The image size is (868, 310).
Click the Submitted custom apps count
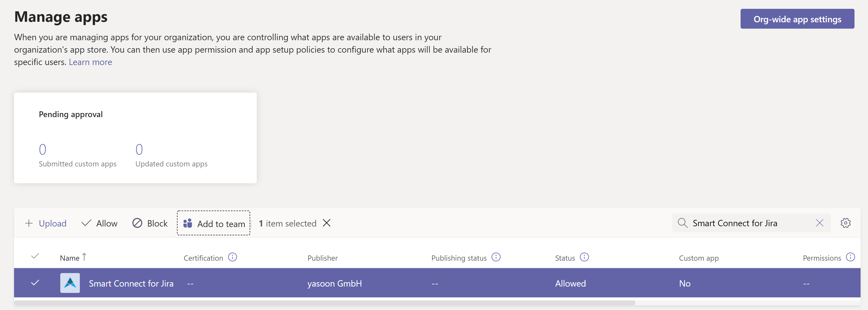(42, 149)
